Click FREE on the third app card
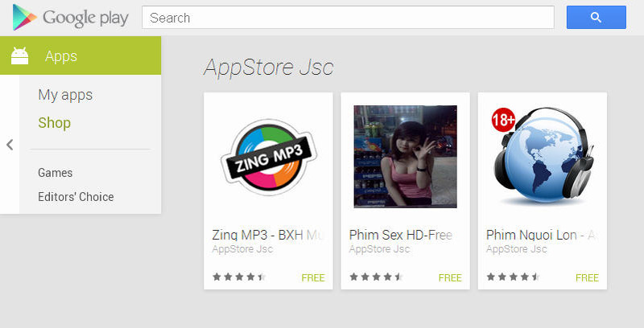The height and width of the screenshot is (328, 644). pyautogui.click(x=587, y=277)
